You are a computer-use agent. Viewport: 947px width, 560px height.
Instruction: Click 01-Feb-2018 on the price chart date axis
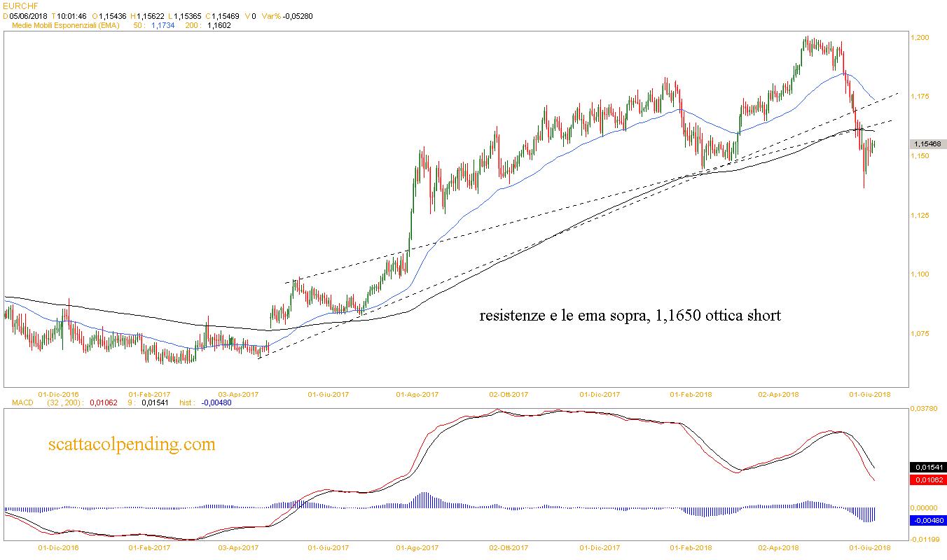pos(691,394)
